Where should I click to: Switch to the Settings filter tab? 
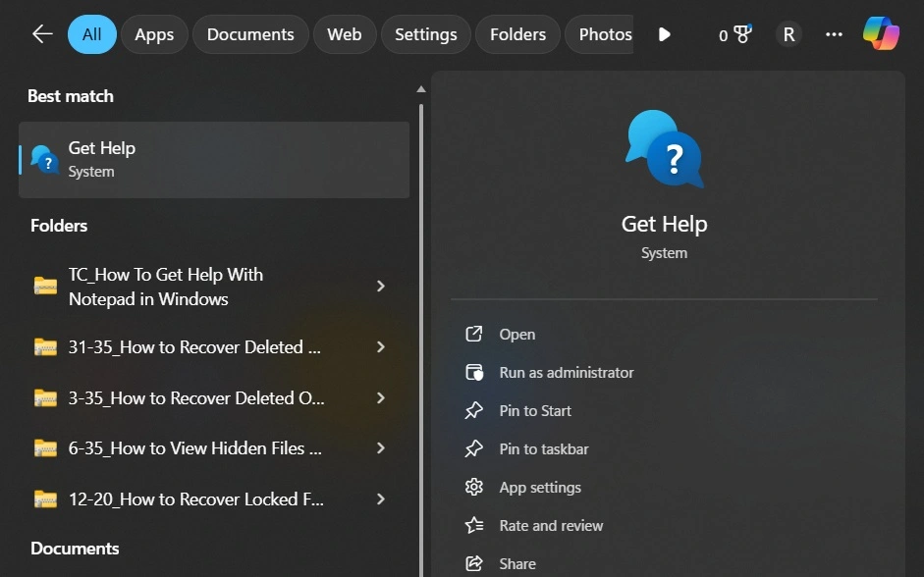(x=425, y=33)
